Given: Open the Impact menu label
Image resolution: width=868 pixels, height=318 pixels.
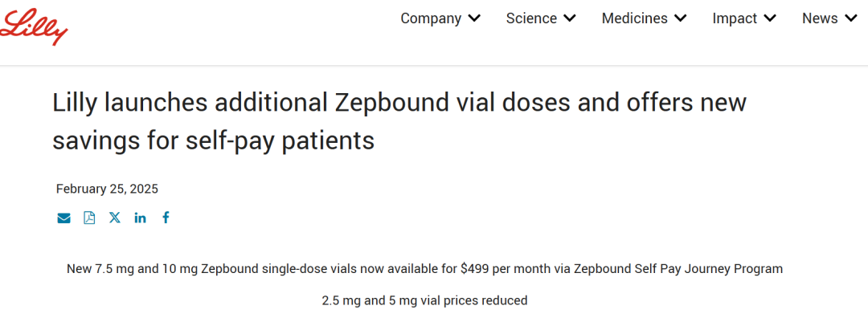Looking at the screenshot, I should coord(735,18).
